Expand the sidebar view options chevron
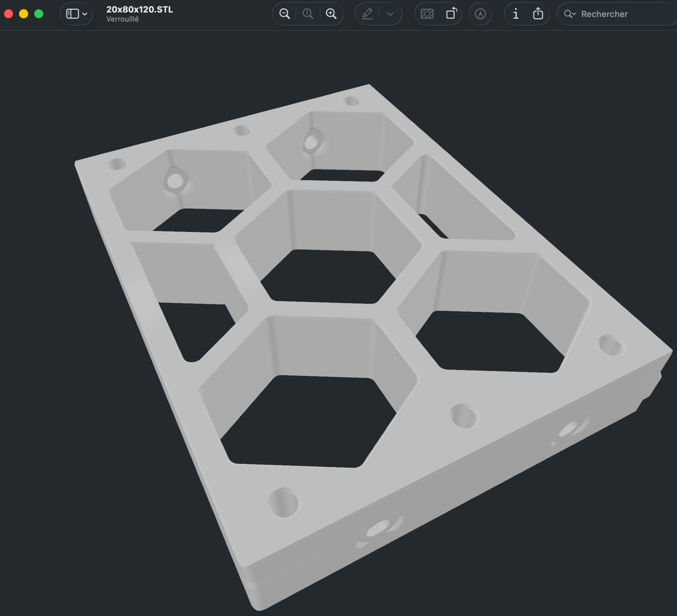Screen dimensions: 677x616 coord(85,14)
